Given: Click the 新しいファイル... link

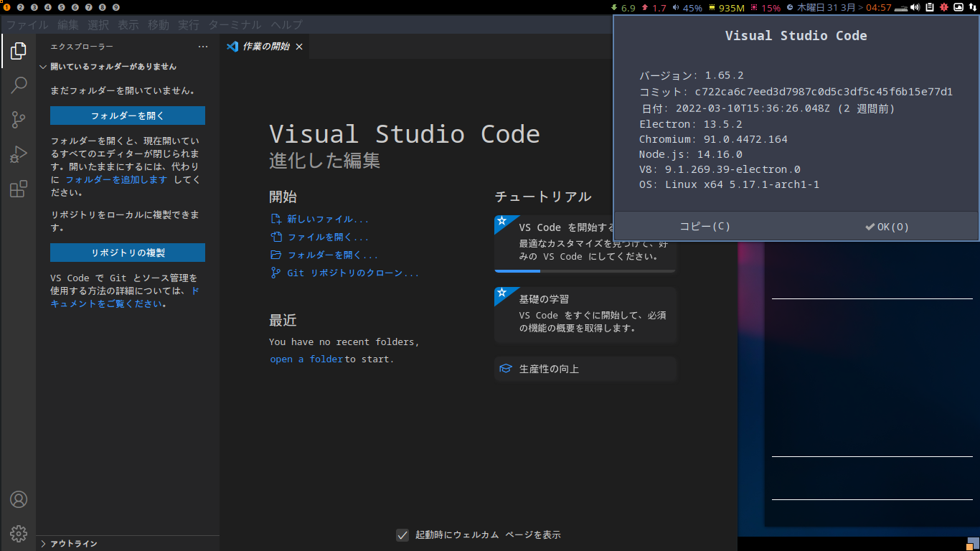Looking at the screenshot, I should point(328,220).
